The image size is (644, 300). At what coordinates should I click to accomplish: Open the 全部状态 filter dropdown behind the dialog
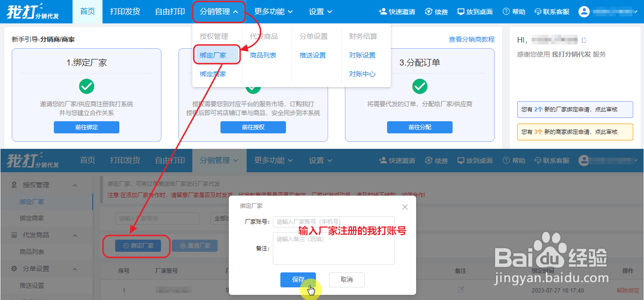[220, 219]
